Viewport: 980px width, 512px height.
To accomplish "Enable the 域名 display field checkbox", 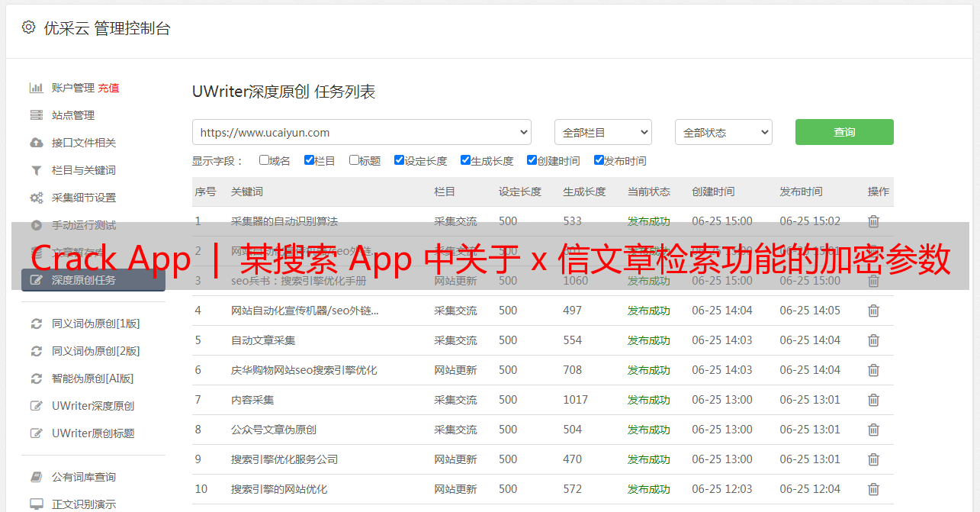I will pyautogui.click(x=264, y=160).
